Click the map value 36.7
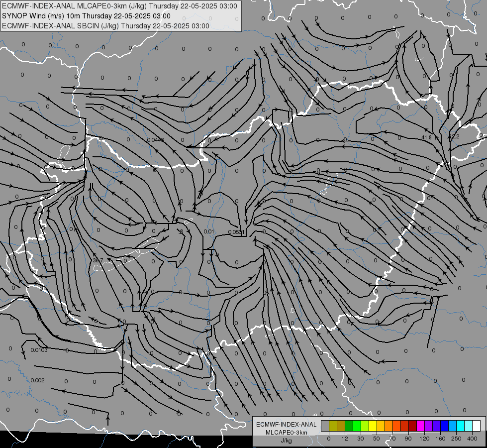487x448 pixels. 98,260
